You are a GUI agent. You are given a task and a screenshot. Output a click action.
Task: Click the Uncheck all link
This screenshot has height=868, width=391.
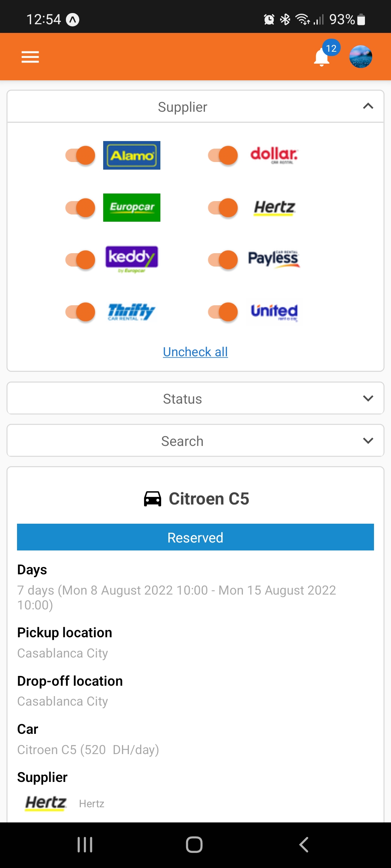coord(195,352)
